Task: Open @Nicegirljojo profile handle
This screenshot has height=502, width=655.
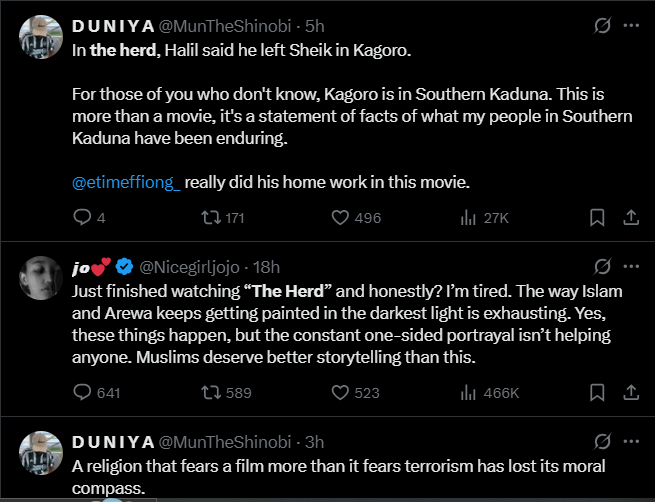Action: (195, 267)
